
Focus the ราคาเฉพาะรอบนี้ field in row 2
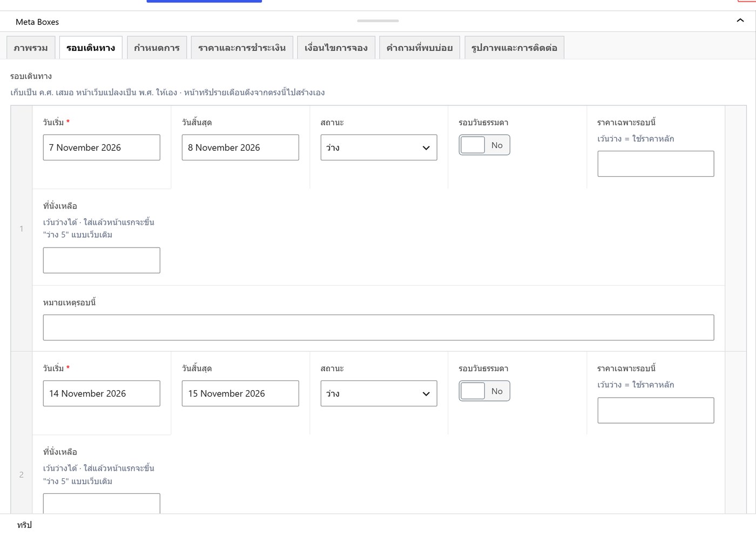click(656, 410)
